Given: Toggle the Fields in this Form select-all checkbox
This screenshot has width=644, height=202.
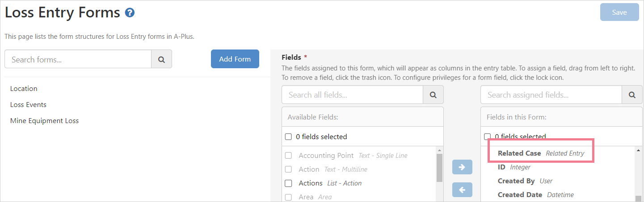Looking at the screenshot, I should pos(488,136).
